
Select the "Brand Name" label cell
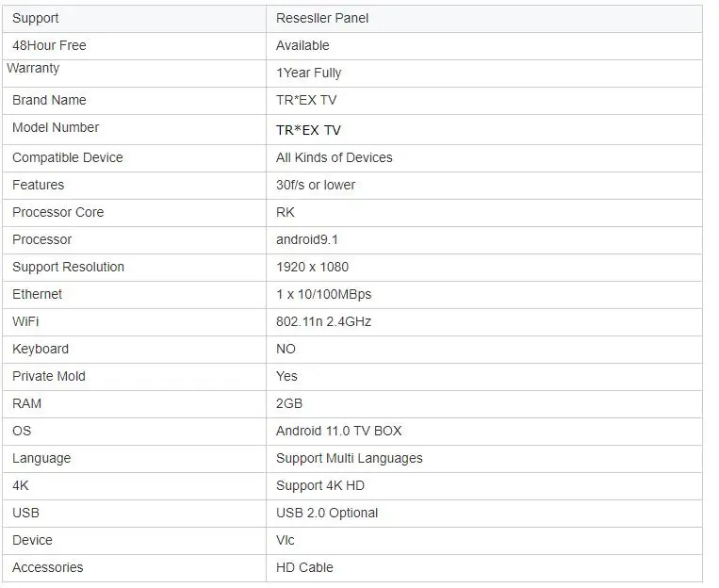pyautogui.click(x=49, y=100)
